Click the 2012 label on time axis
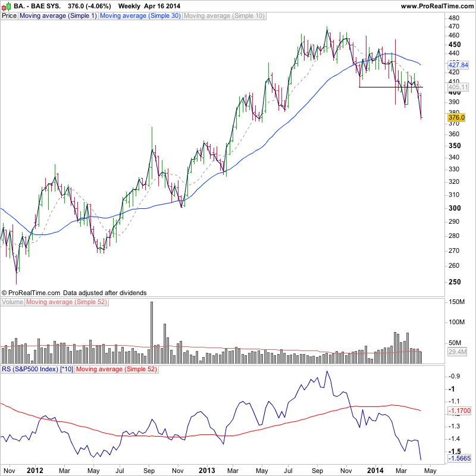 (x=35, y=471)
